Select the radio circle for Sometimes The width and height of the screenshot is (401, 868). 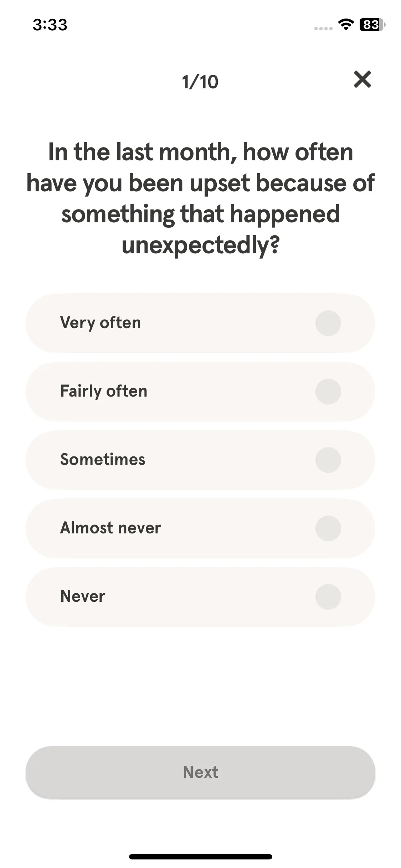(328, 460)
